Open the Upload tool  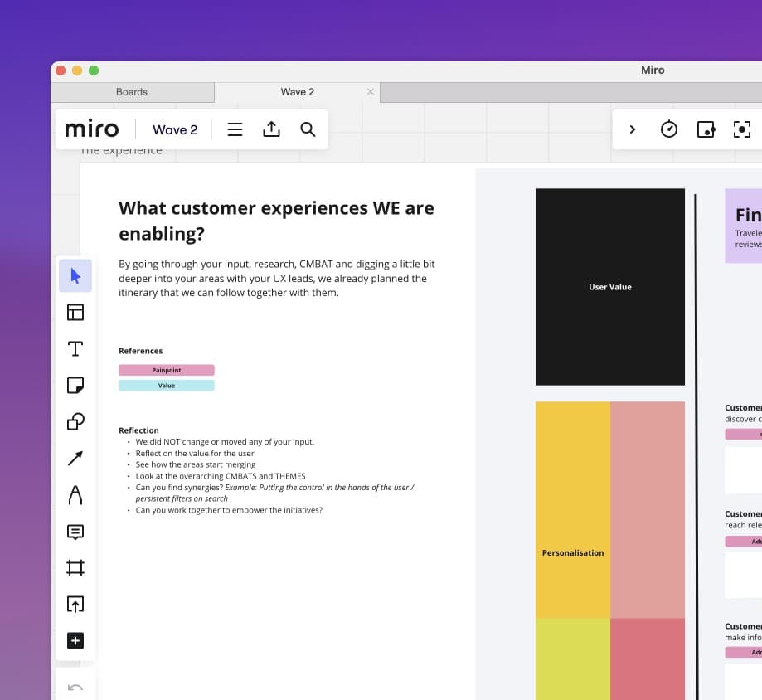click(x=75, y=605)
